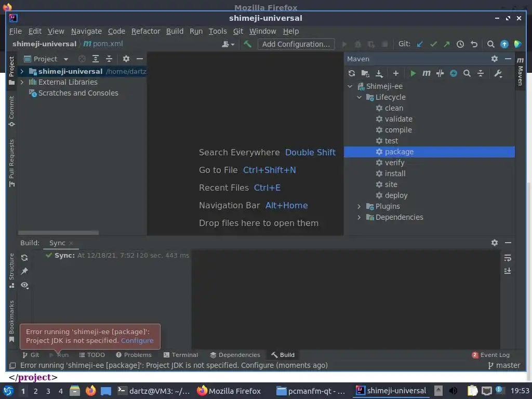This screenshot has width=532, height=399.
Task: Run Maven build green play icon
Action: [413, 73]
